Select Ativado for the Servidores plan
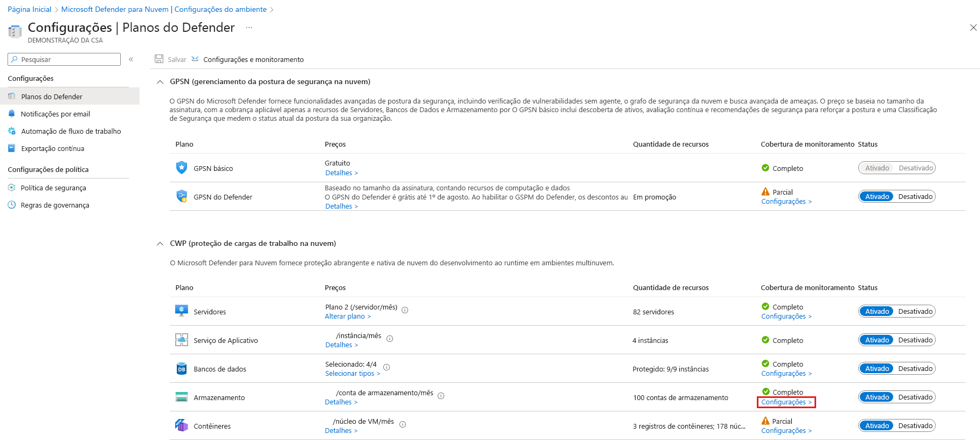980x440 pixels. pos(877,311)
